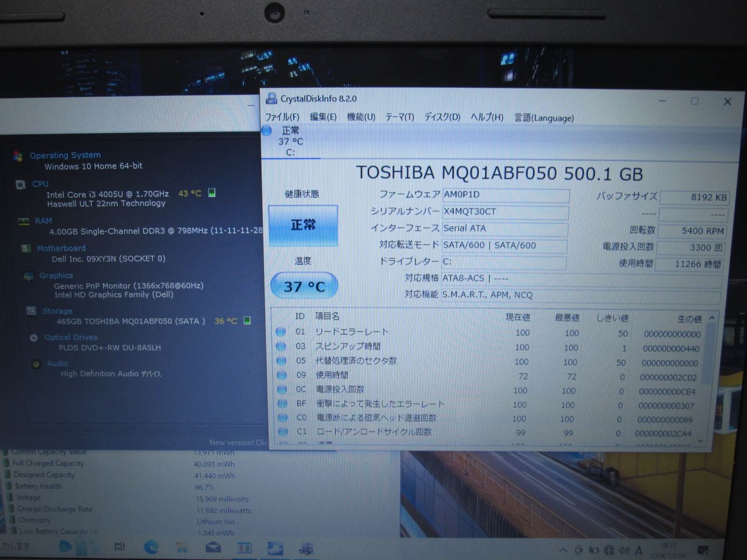
Task: Click the Windows flag icon beside Operating System
Action: (x=18, y=156)
